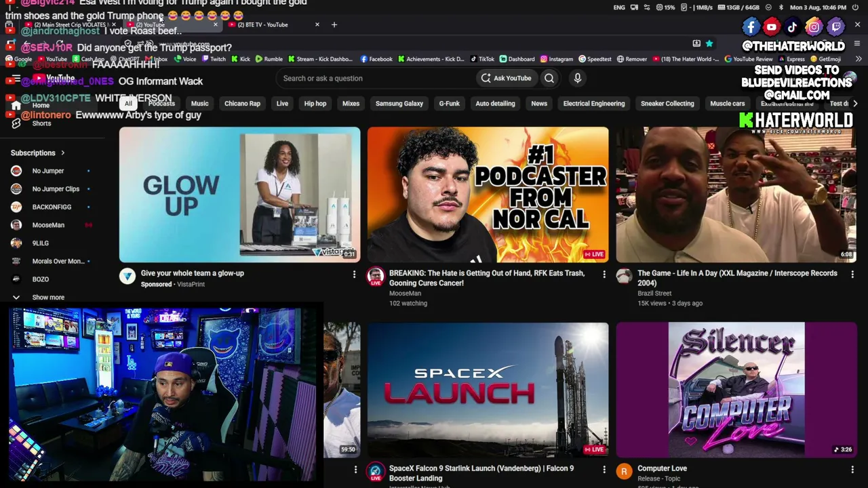Click the Bluetooth icon in system tray
The width and height of the screenshot is (868, 488).
[781, 7]
